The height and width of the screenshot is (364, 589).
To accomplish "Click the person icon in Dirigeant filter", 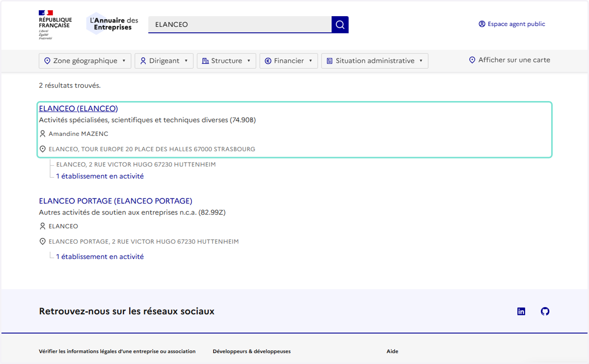I will tap(143, 61).
